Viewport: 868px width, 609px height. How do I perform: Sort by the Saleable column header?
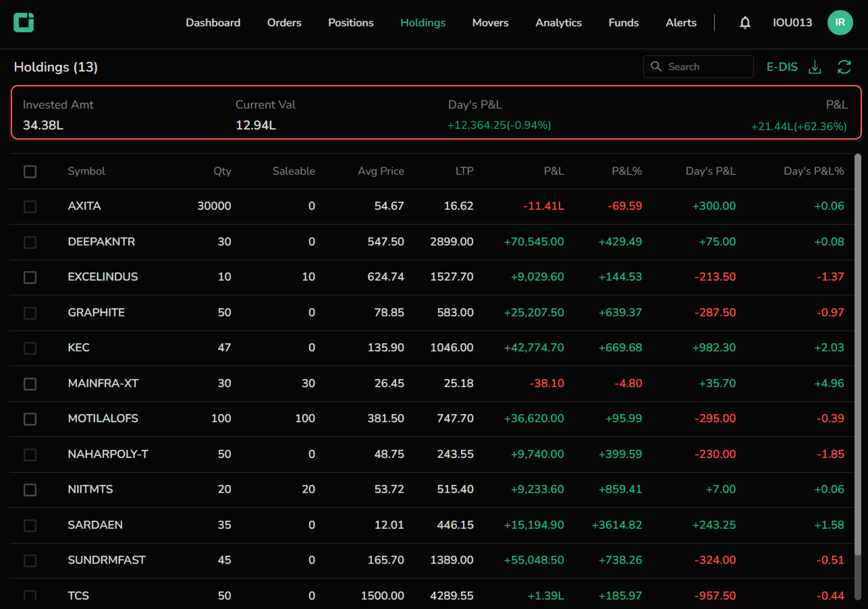[x=294, y=171]
